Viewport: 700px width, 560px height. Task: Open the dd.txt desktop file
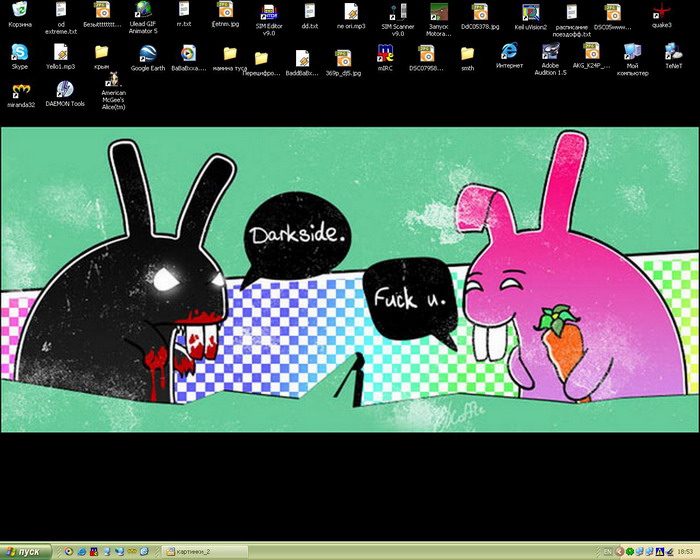tap(310, 17)
